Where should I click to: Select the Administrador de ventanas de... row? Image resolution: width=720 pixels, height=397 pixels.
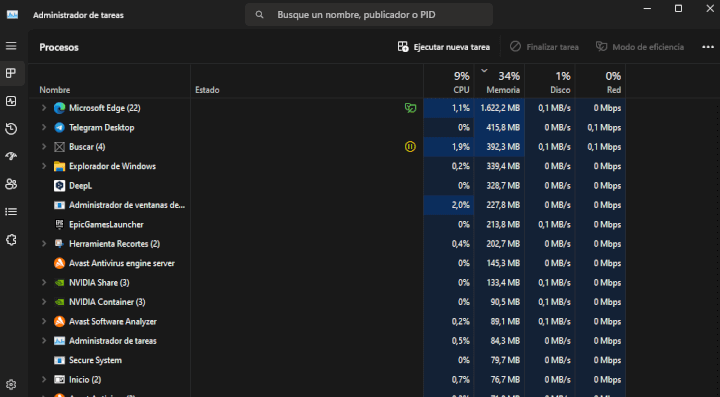coord(326,205)
